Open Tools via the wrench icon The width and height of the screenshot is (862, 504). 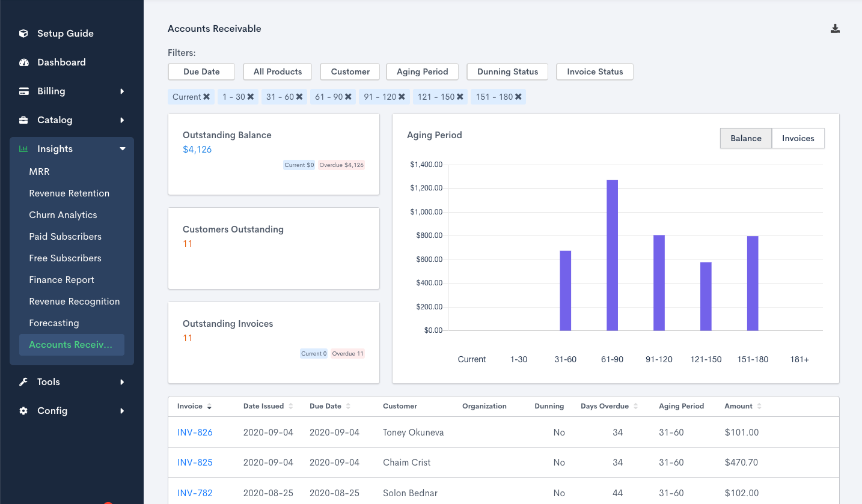coord(23,381)
